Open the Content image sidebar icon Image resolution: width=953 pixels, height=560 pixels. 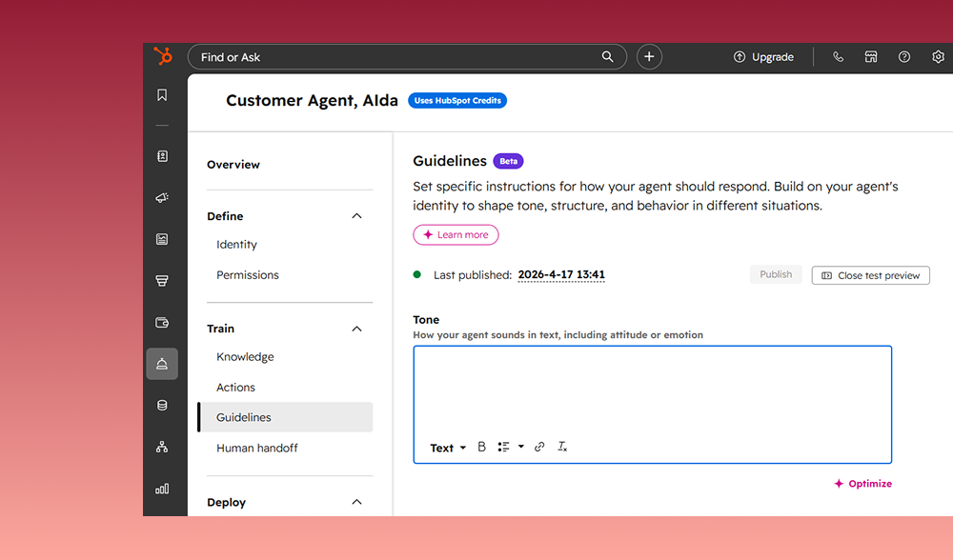[162, 239]
